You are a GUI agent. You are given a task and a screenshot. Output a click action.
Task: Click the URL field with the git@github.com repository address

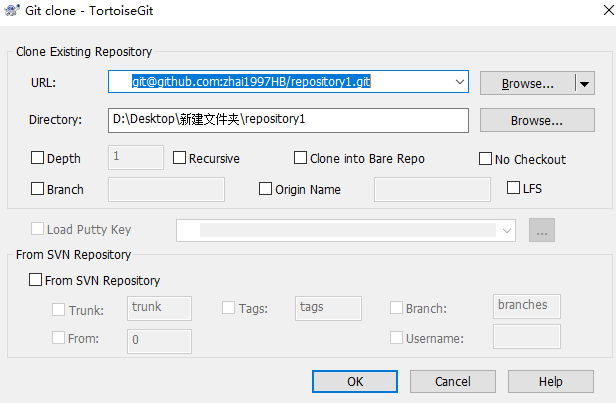point(288,82)
